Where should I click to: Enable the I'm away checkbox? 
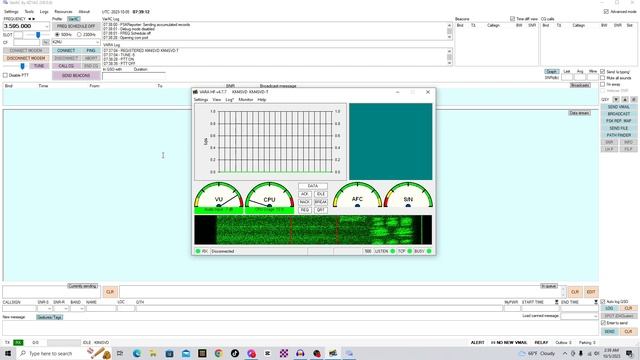coord(602,84)
